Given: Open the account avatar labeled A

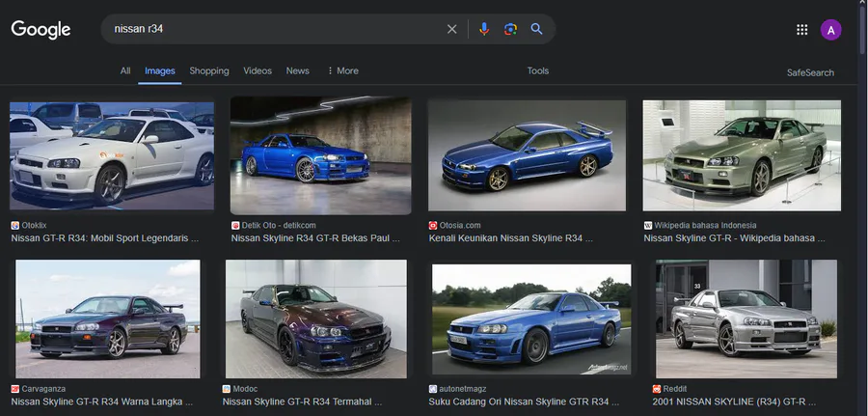Looking at the screenshot, I should click(x=831, y=30).
